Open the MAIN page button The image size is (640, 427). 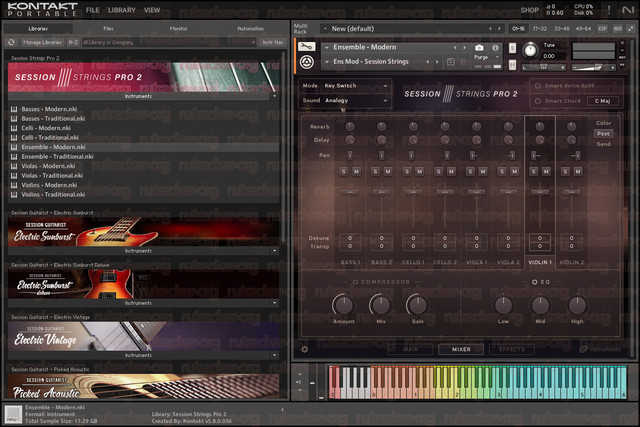pos(411,349)
